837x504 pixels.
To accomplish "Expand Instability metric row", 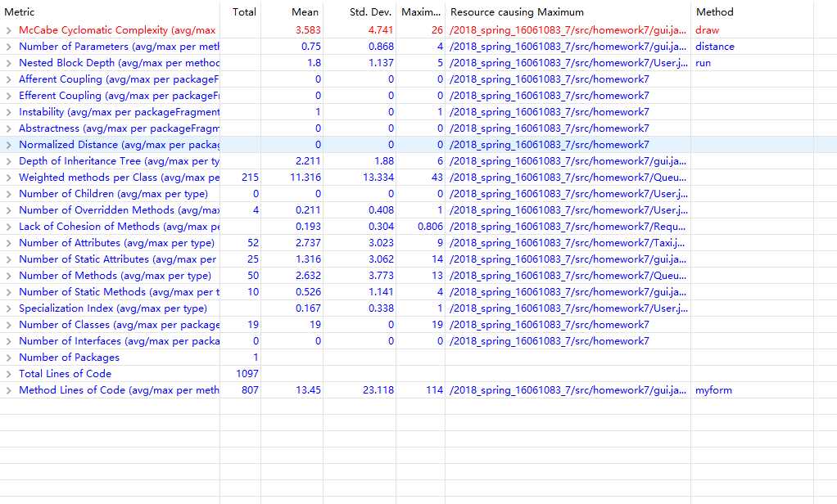I will click(x=8, y=112).
